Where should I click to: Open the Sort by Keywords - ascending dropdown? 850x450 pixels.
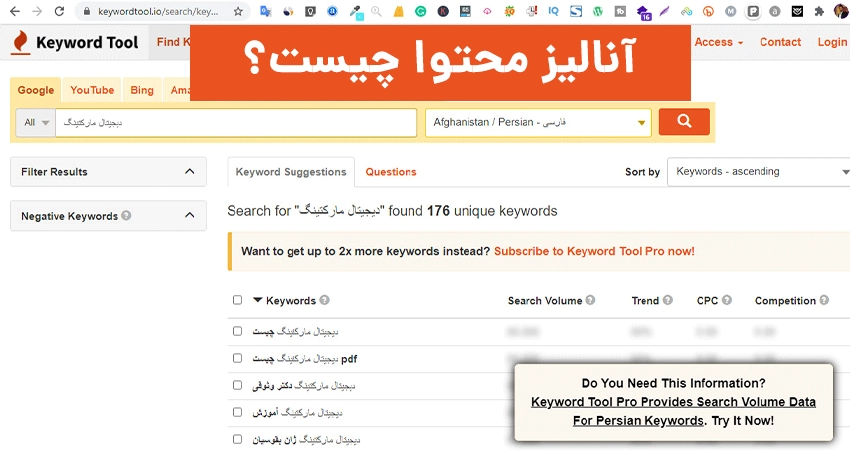759,172
